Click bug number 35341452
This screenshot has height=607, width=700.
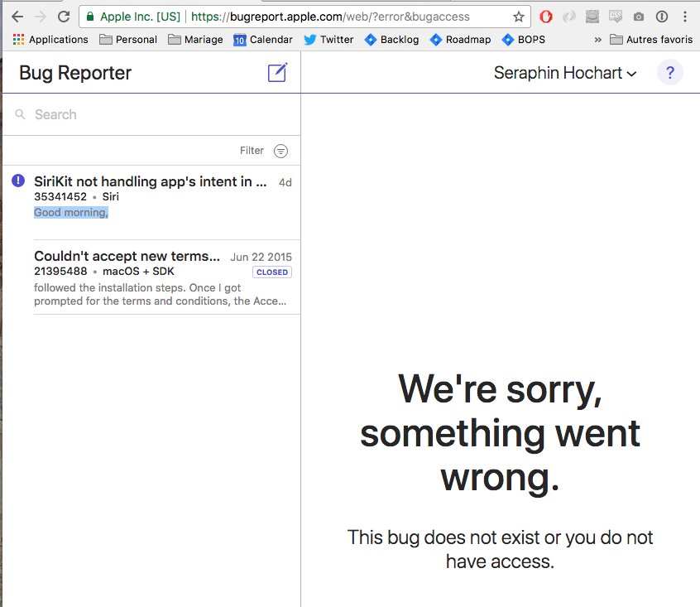[60, 196]
